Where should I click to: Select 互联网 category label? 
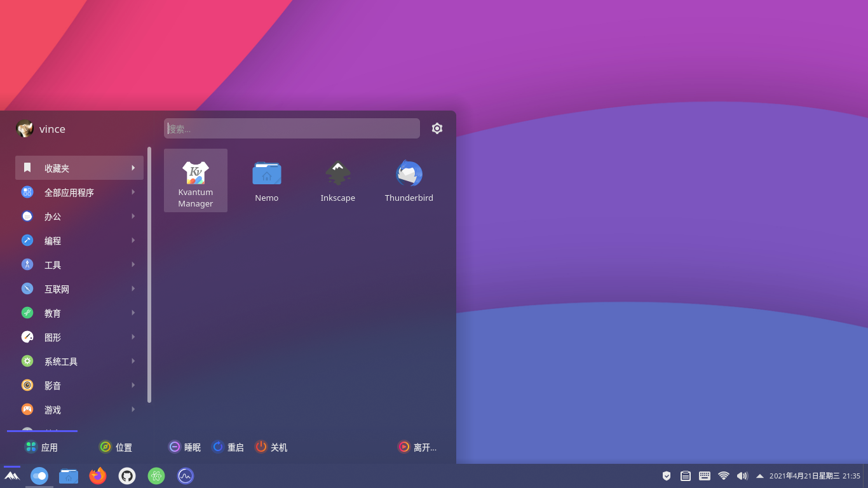(x=57, y=289)
